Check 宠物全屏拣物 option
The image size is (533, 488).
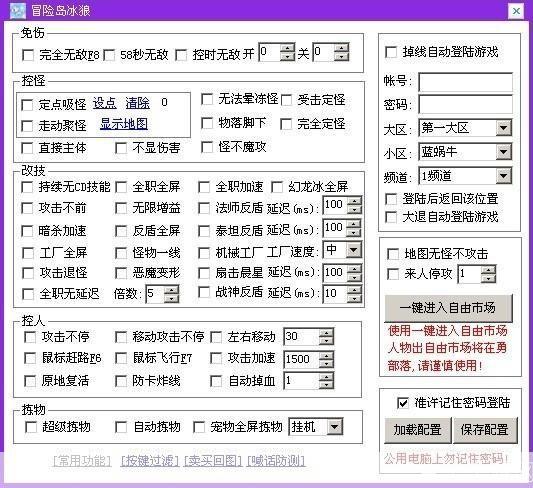point(199,427)
